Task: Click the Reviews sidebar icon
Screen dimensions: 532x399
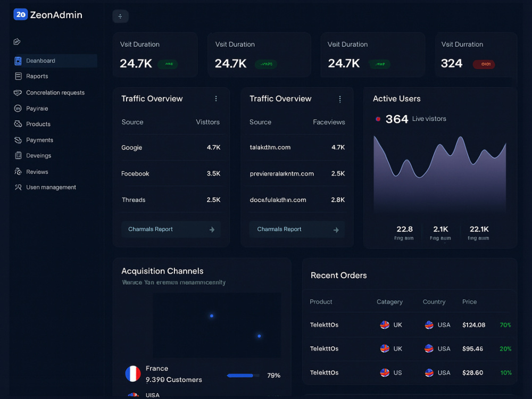Action: coord(18,172)
